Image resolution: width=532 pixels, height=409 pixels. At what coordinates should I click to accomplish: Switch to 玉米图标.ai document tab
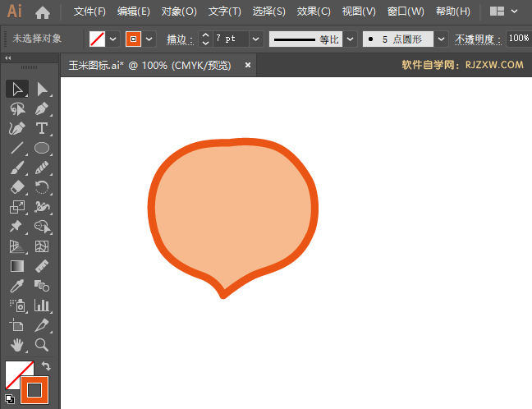coord(149,65)
